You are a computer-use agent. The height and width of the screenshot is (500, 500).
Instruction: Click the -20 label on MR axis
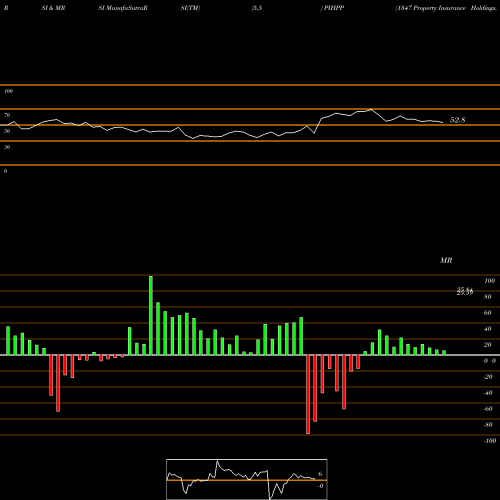click(488, 377)
